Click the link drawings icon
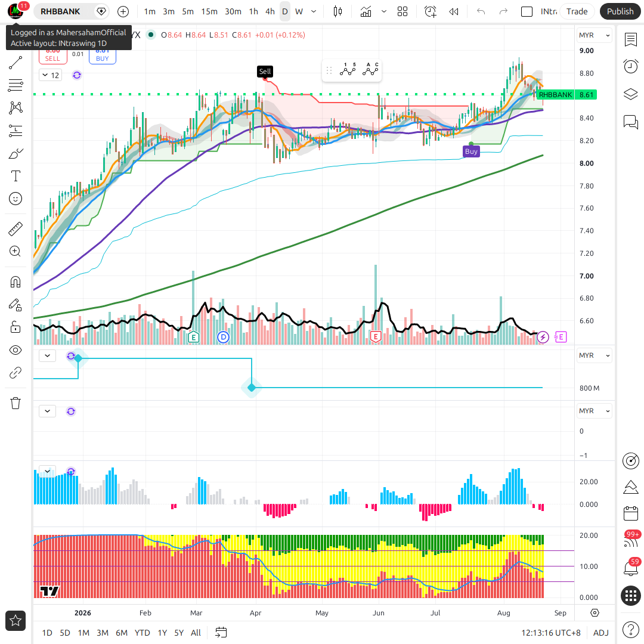Viewport: 644px width, 644px height. [16, 373]
